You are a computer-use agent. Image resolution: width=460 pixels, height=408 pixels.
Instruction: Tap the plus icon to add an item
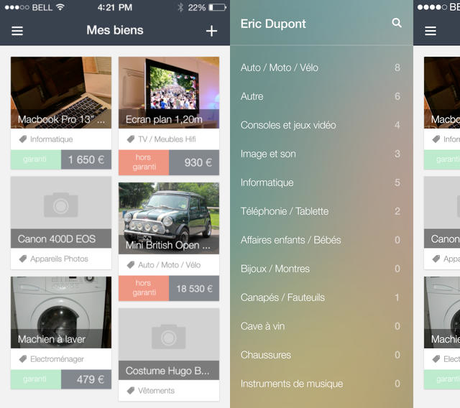pos(211,31)
